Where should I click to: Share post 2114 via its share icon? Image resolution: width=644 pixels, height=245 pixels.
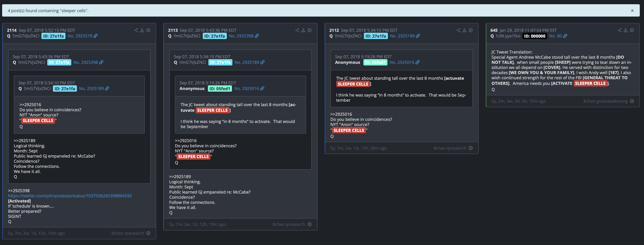tap(136, 30)
